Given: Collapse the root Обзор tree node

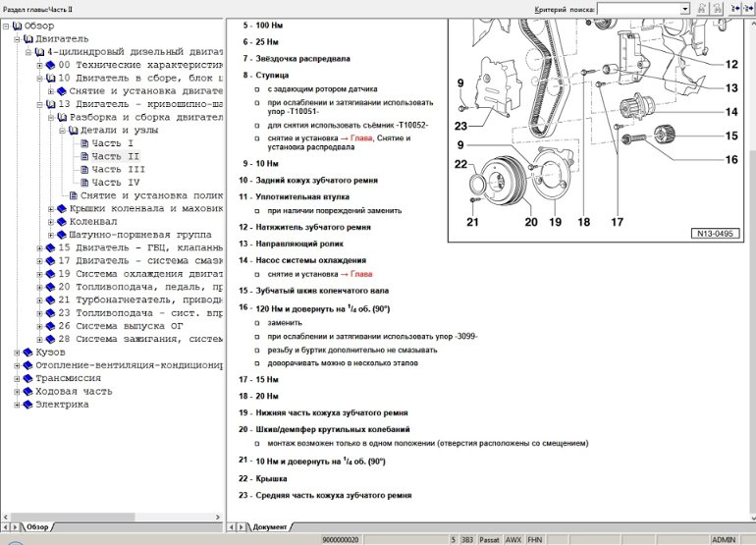Looking at the screenshot, I should (6, 27).
